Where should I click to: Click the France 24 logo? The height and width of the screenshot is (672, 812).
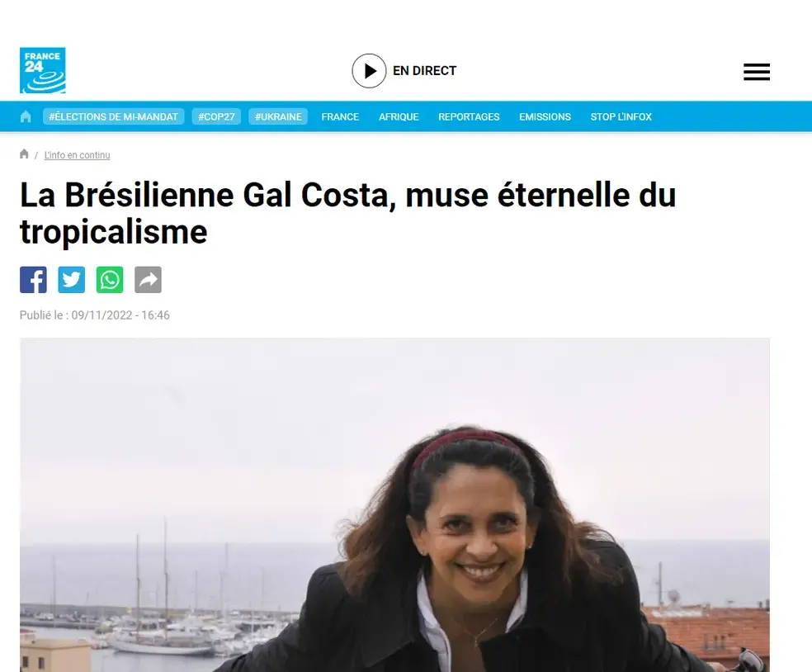click(x=42, y=70)
